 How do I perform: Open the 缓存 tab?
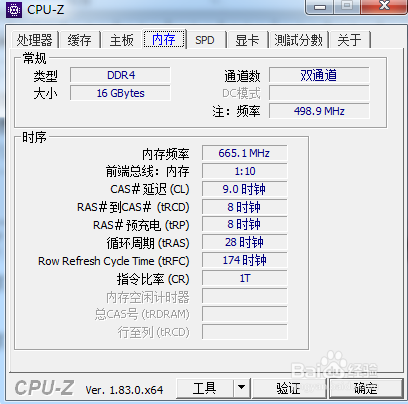79,40
